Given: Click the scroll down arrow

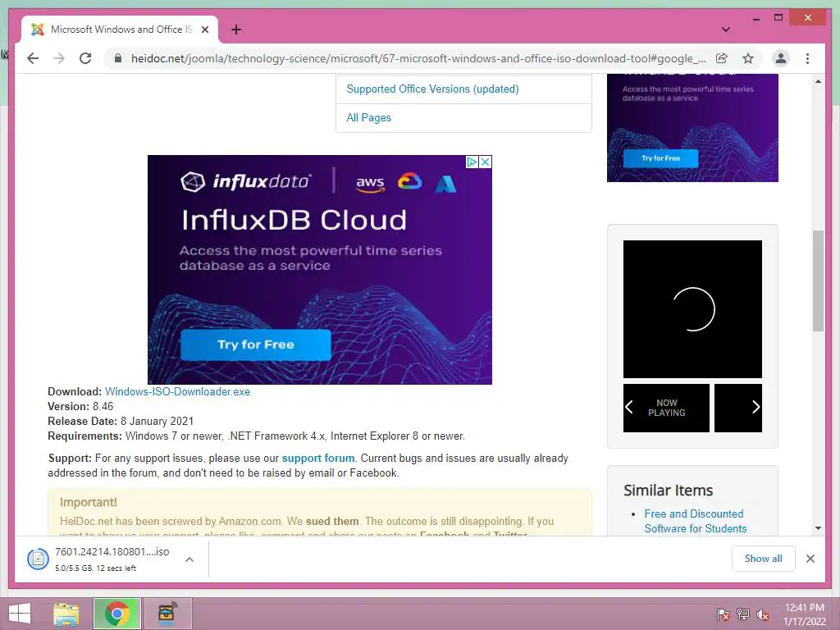Looking at the screenshot, I should point(818,528).
